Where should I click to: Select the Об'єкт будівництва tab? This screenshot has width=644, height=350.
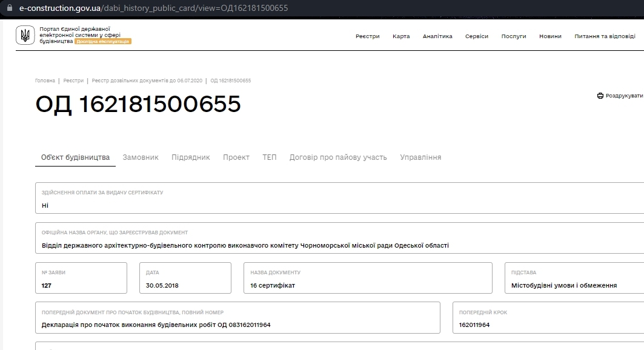click(75, 157)
